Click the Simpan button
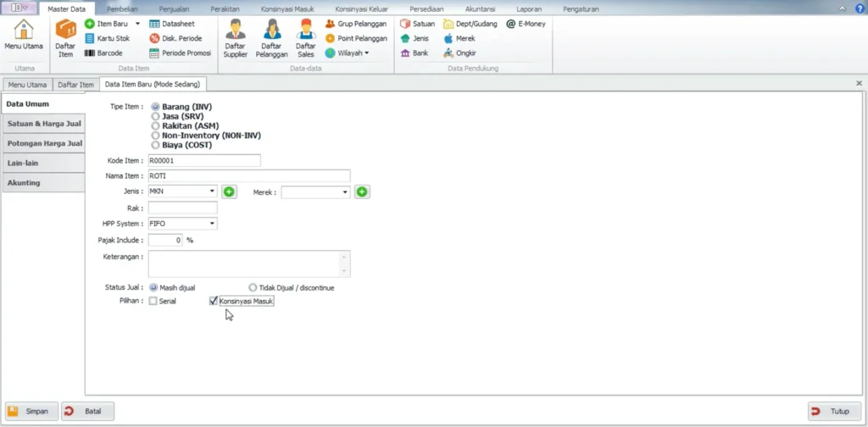 (x=32, y=412)
